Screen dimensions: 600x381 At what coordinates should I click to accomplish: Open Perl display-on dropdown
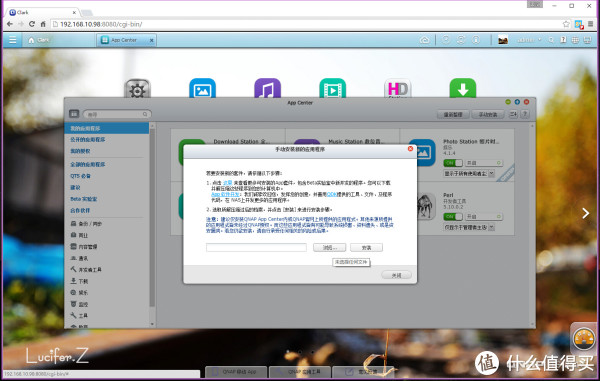[469, 227]
